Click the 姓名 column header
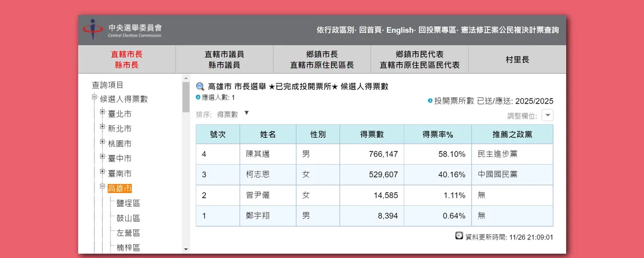The width and height of the screenshot is (644, 258). (x=268, y=134)
